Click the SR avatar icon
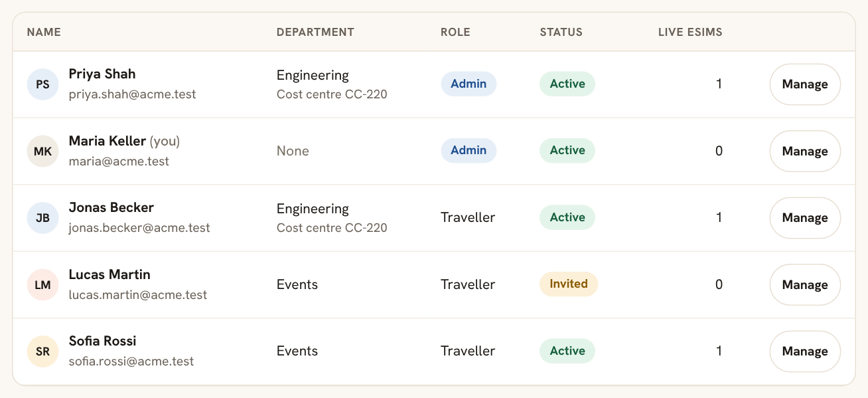The height and width of the screenshot is (398, 868). (x=42, y=351)
